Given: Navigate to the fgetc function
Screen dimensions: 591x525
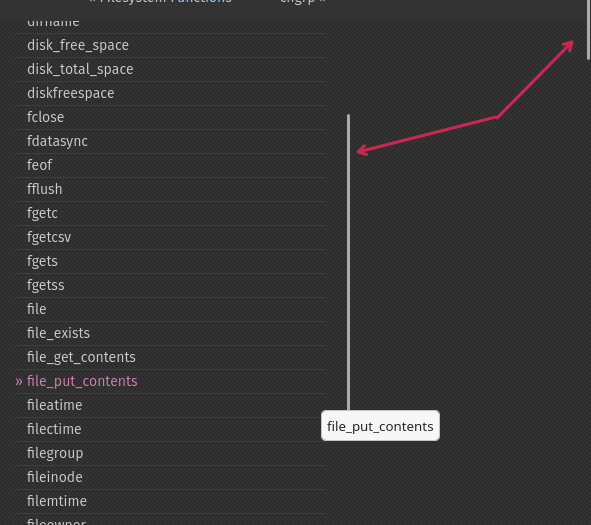Looking at the screenshot, I should [42, 213].
